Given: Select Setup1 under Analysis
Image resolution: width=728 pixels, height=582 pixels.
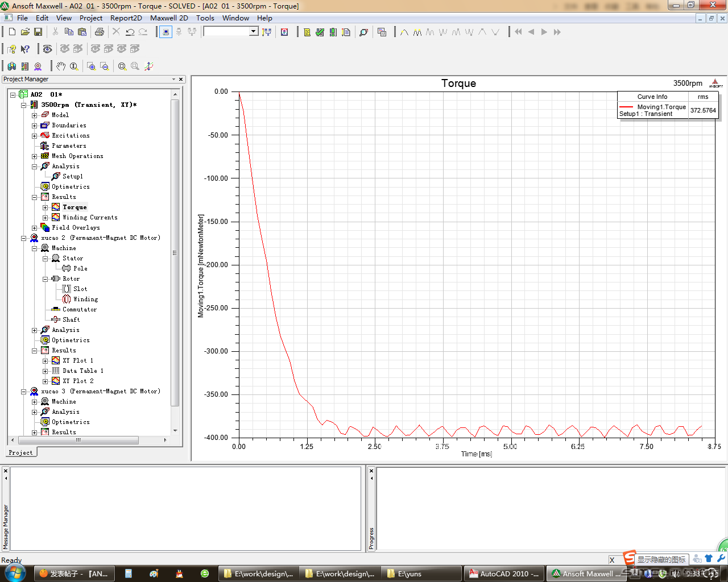Looking at the screenshot, I should pyautogui.click(x=73, y=176).
